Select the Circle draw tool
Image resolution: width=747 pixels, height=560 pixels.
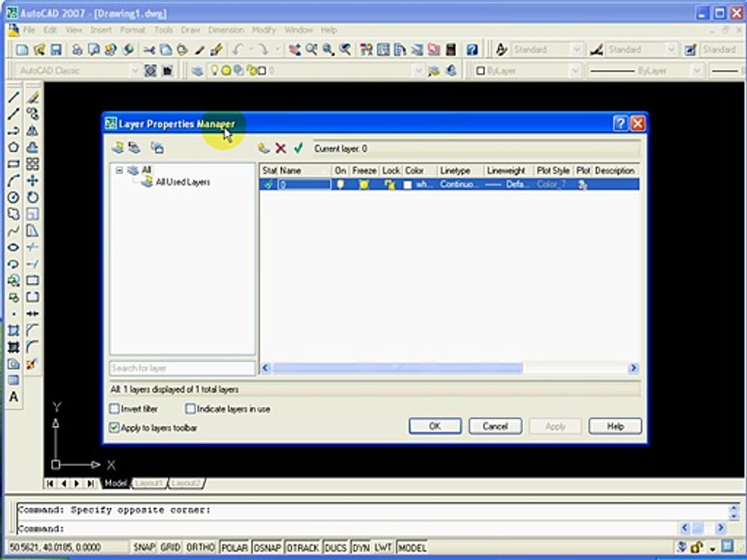pos(13,197)
